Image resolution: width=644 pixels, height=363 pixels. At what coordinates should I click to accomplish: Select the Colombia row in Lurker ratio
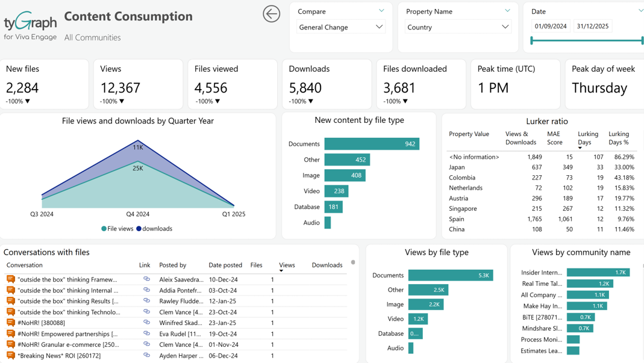click(x=542, y=178)
